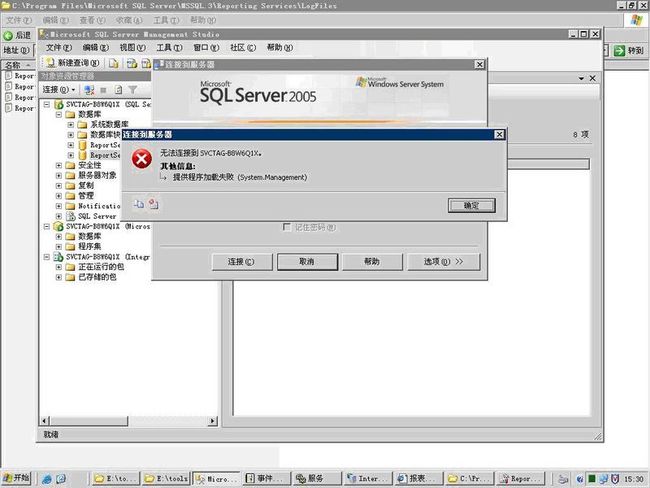Close the error dialog with X
Viewport: 650px width, 488px height.
point(499,134)
